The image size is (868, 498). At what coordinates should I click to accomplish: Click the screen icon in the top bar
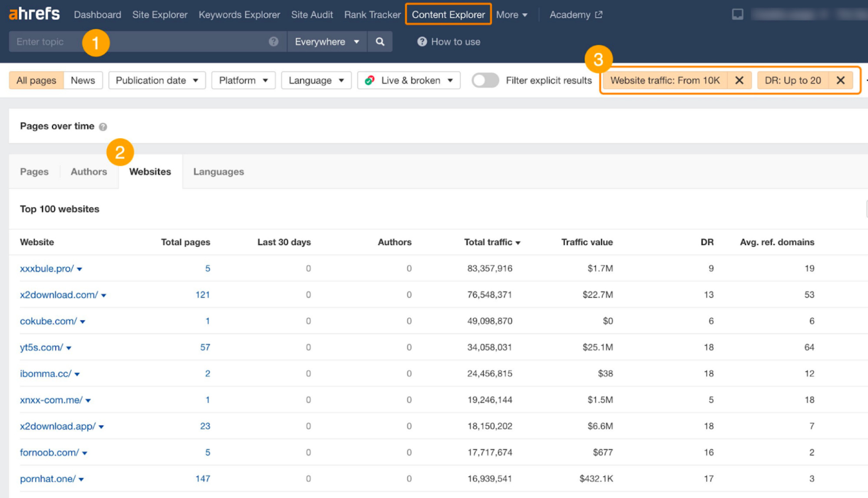(738, 14)
